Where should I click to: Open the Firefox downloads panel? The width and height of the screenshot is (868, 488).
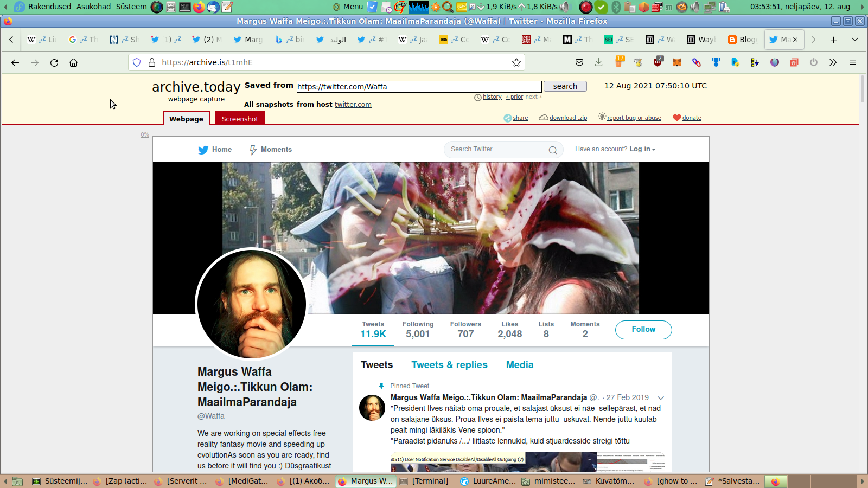click(599, 62)
